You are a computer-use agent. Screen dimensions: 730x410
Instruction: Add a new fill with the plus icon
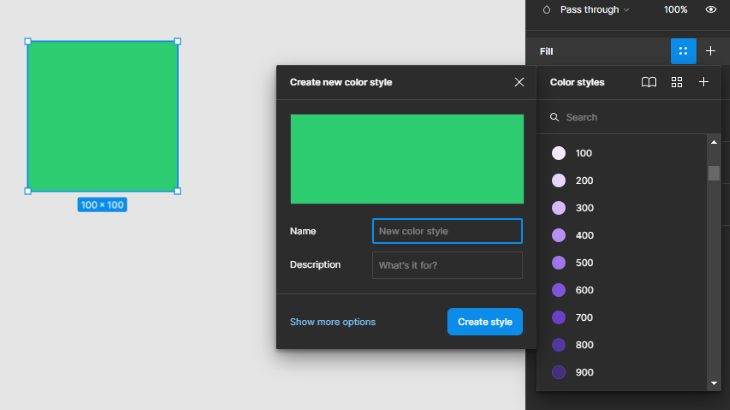[710, 51]
